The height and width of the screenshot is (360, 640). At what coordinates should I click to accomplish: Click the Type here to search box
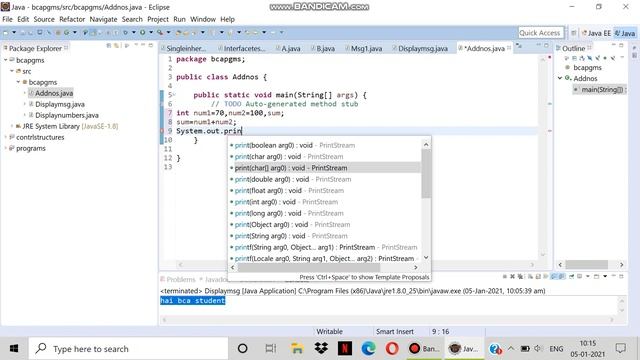click(128, 349)
